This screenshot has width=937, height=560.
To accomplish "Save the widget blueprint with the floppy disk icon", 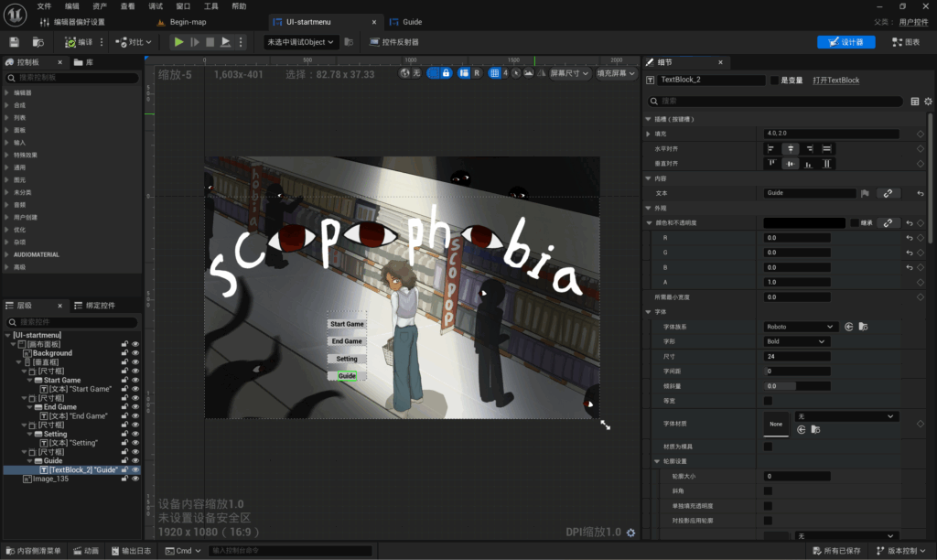I will click(14, 42).
